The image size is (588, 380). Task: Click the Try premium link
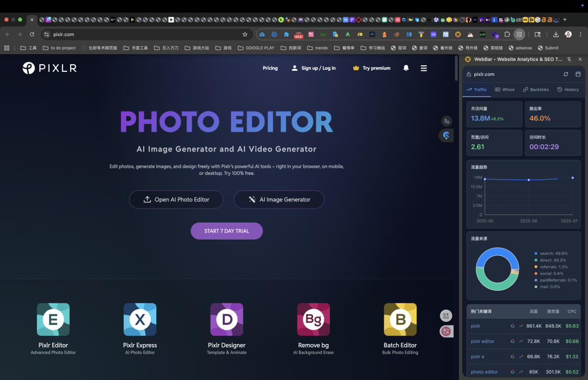click(372, 68)
